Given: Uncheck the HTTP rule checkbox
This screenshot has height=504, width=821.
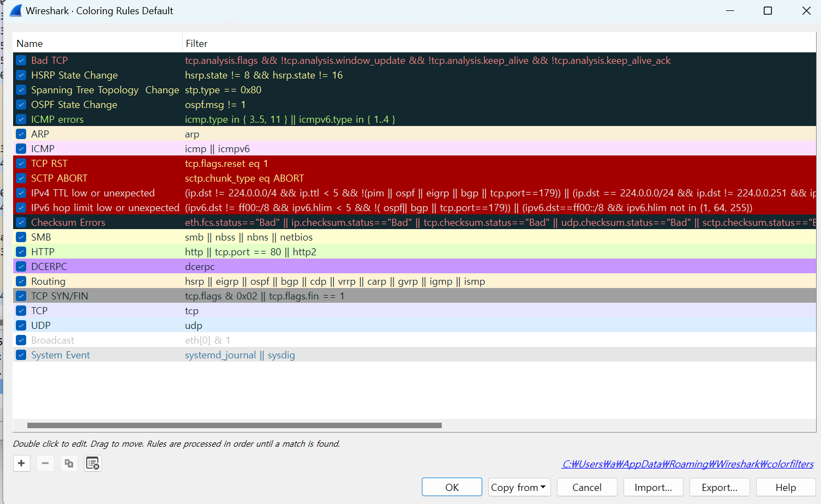Looking at the screenshot, I should coord(21,252).
